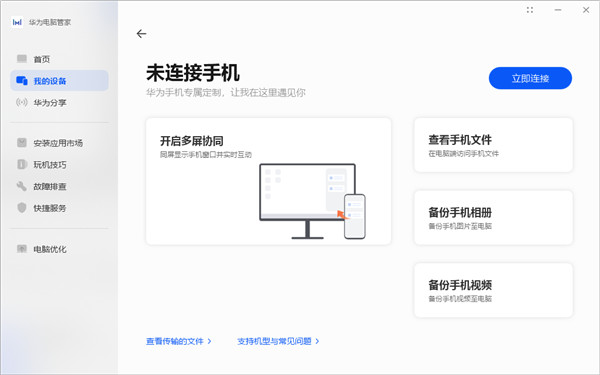Open 快捷服务 menu item
The height and width of the screenshot is (375, 600).
tap(59, 208)
